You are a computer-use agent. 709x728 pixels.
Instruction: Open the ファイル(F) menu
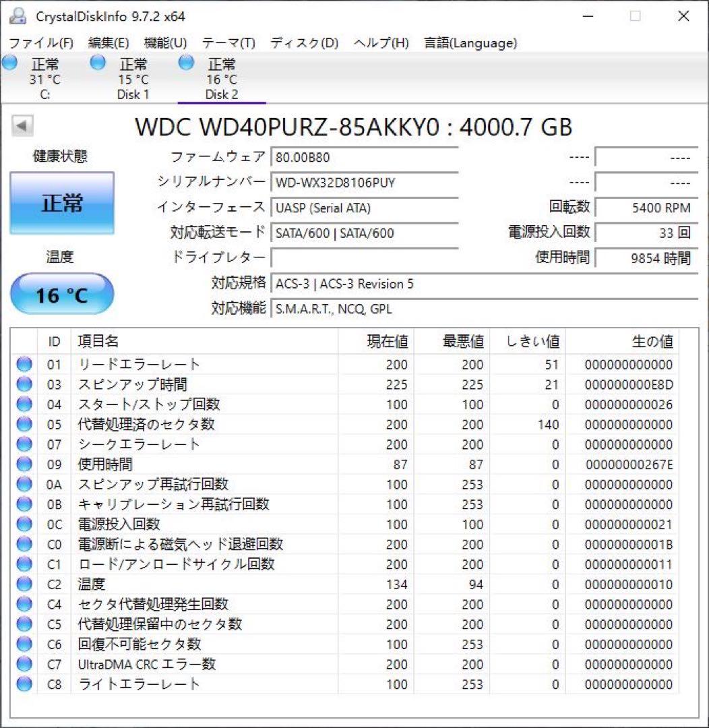[41, 42]
